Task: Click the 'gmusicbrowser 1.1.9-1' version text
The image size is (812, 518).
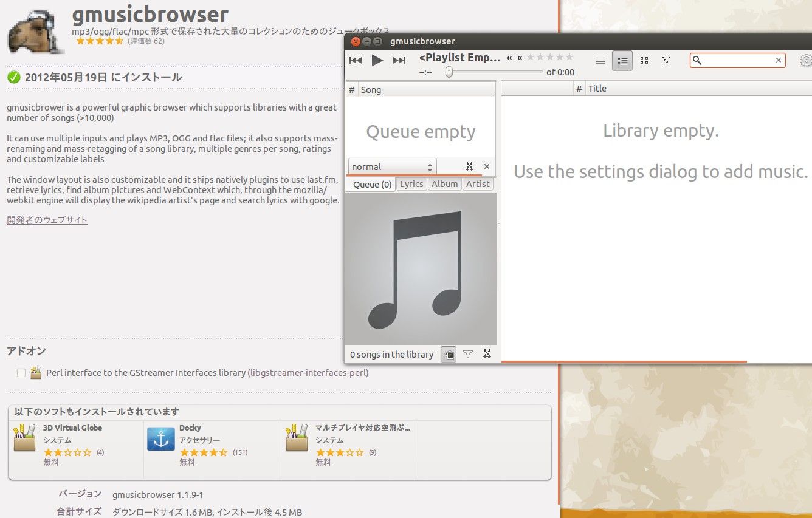Action: pyautogui.click(x=158, y=495)
